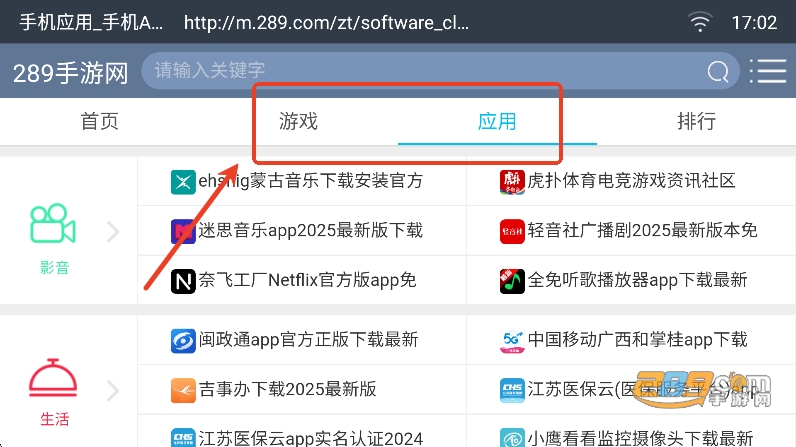Tap the ehshig Mongolian music app icon

tap(183, 182)
